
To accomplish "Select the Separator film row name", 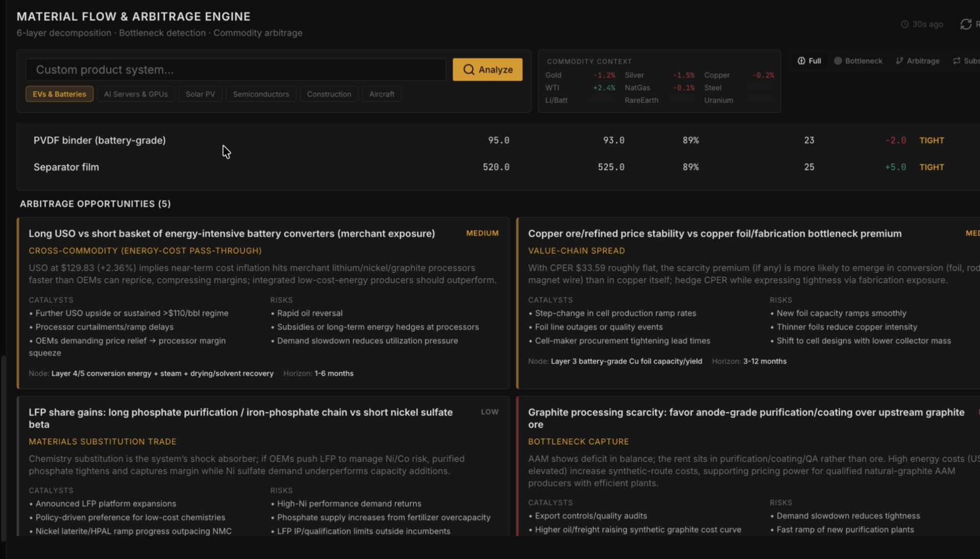I will [66, 167].
